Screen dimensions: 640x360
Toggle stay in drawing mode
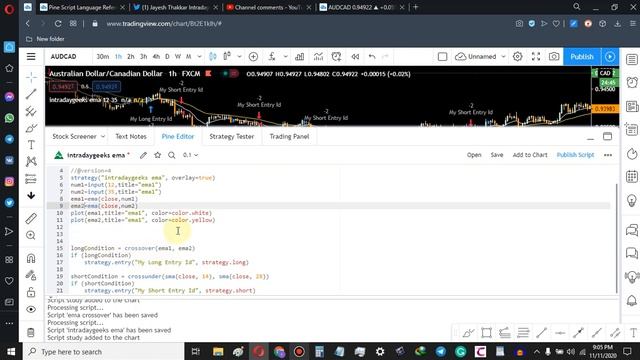31,275
